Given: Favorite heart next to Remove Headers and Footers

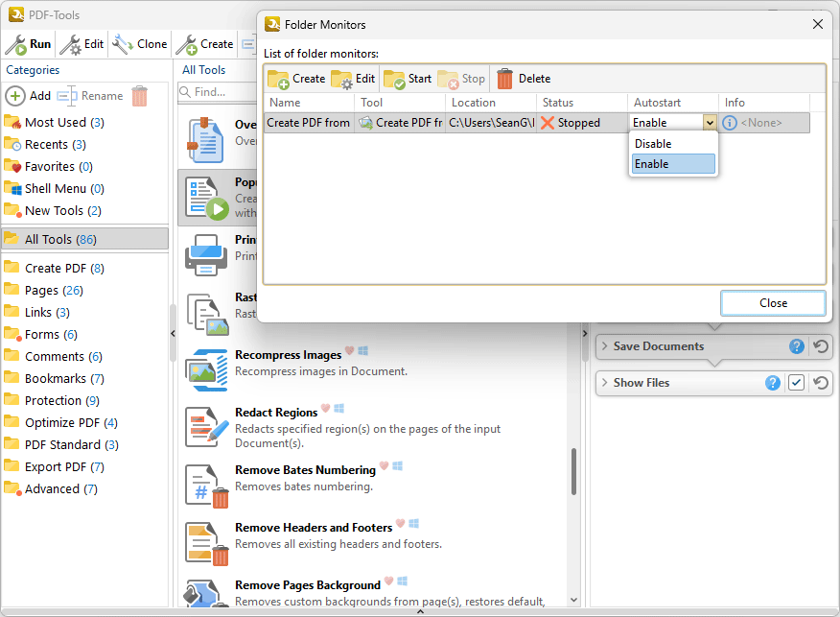Looking at the screenshot, I should click(400, 523).
